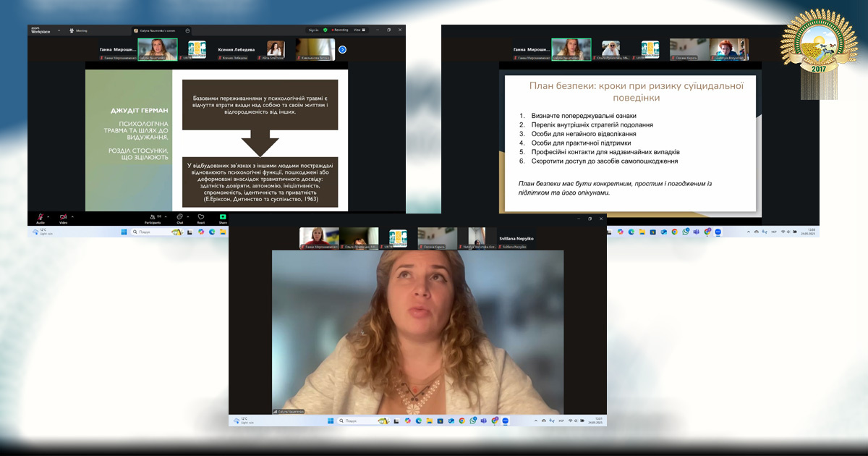Click main speaker video in bottom Zoom
Image resolution: width=868 pixels, height=456 pixels.
pos(417,332)
